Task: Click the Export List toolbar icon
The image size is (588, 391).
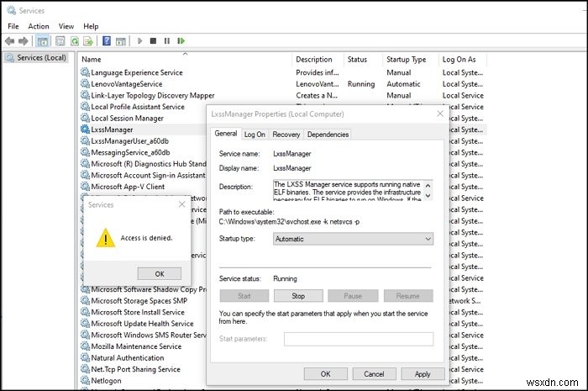Action: pos(88,41)
